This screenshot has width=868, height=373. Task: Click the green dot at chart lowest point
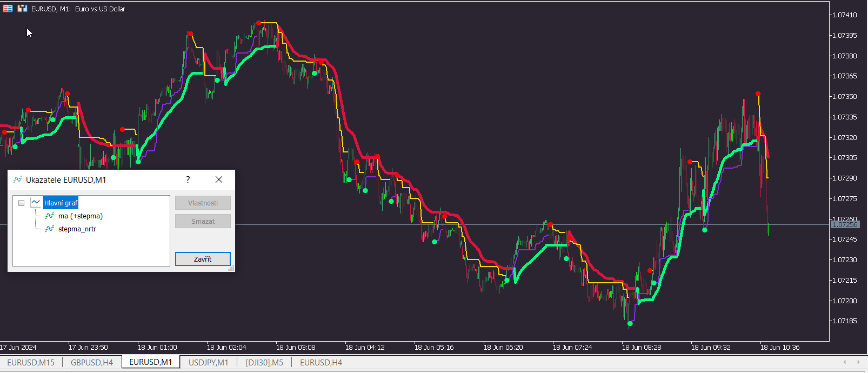coord(630,324)
